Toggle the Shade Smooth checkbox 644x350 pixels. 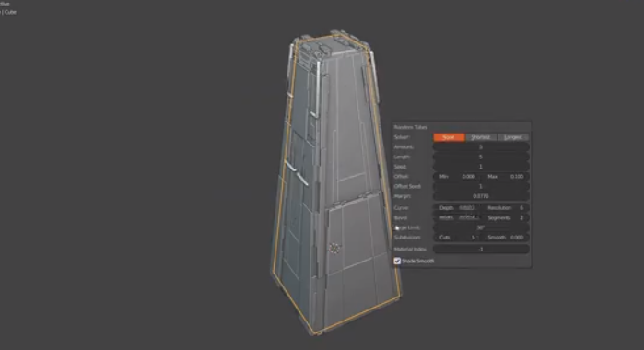pyautogui.click(x=397, y=261)
